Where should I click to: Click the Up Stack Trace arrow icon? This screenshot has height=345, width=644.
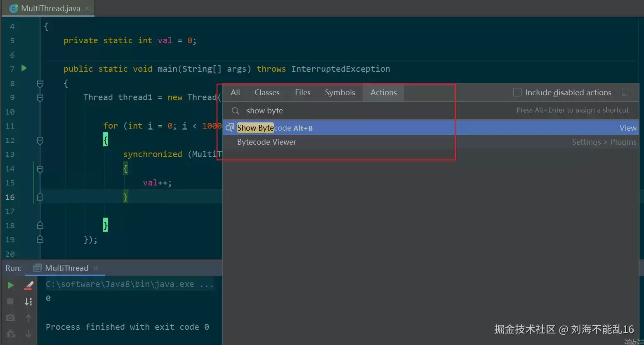28,318
